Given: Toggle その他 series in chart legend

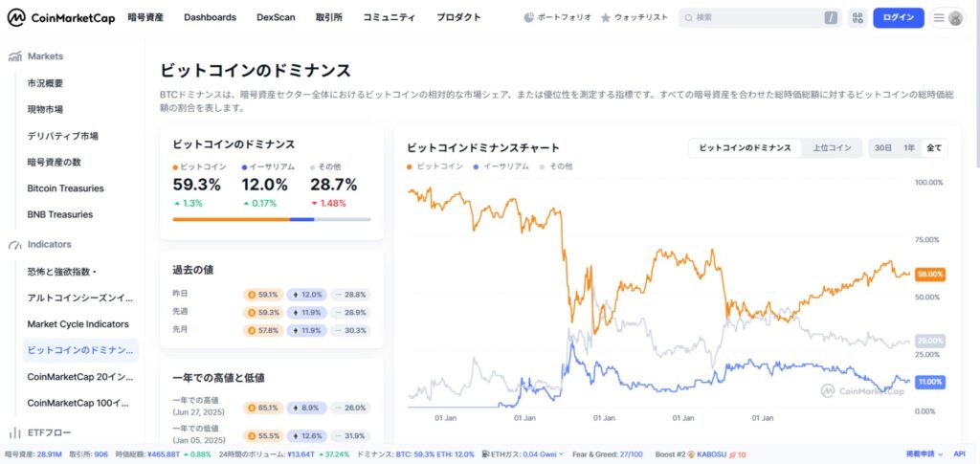Looking at the screenshot, I should click(555, 166).
